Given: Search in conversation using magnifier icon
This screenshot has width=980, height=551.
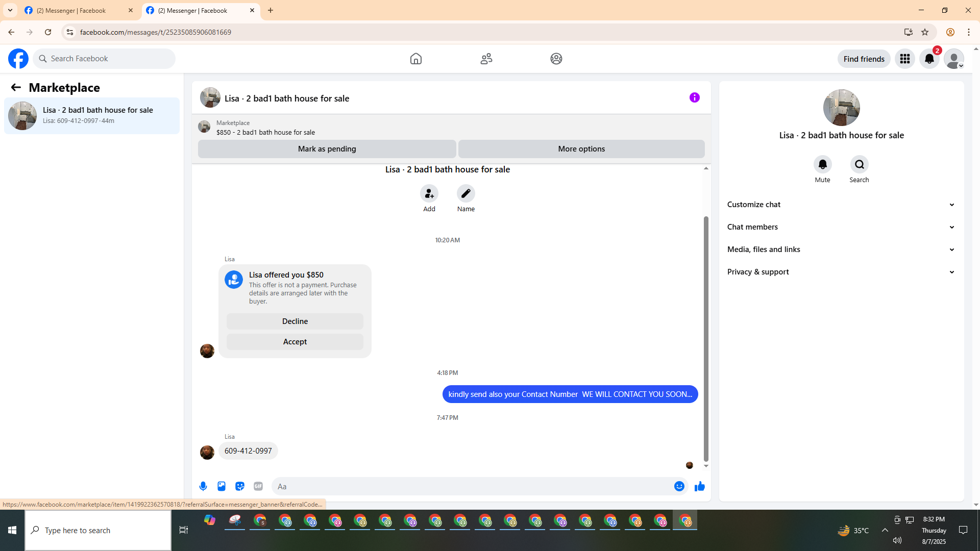Looking at the screenshot, I should (860, 164).
